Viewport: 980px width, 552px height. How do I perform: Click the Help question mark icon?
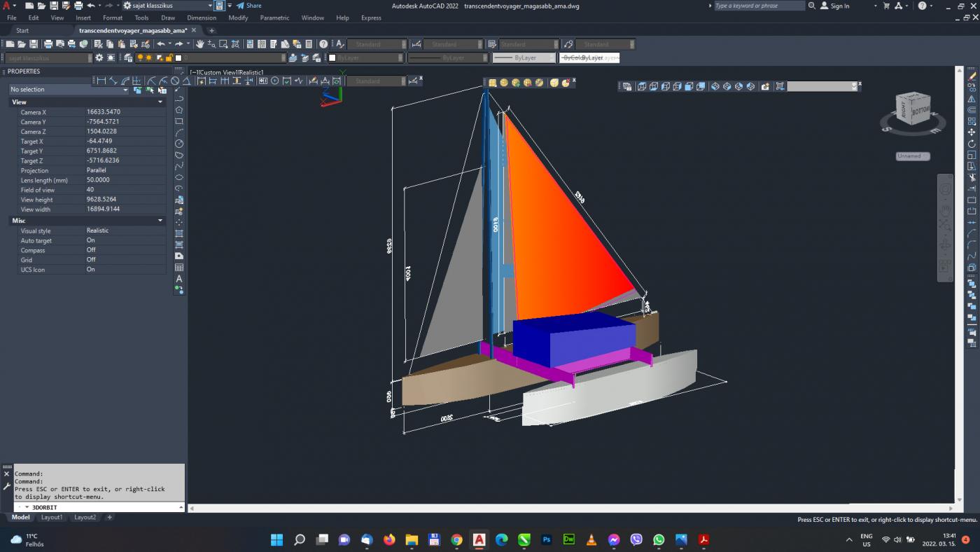[x=323, y=44]
